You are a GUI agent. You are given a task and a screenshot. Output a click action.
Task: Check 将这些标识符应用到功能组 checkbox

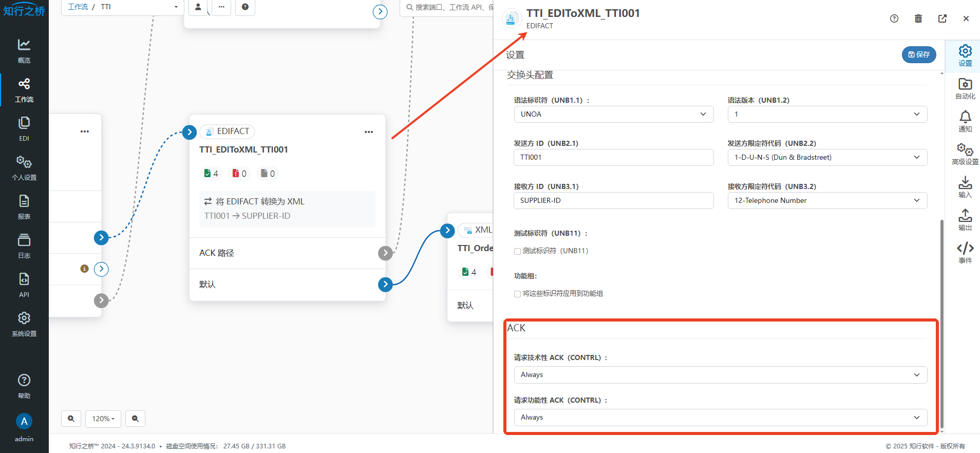pos(517,294)
